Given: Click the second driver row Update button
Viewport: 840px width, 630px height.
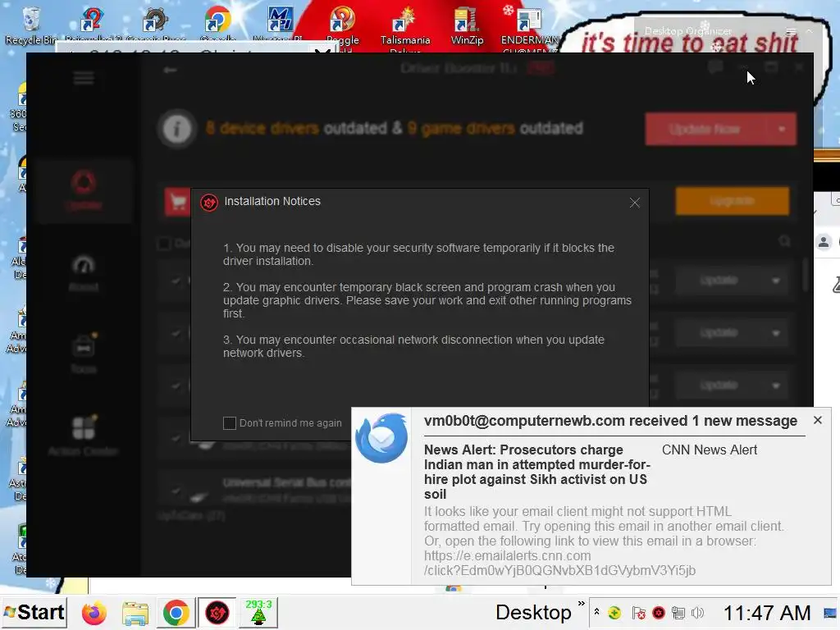Looking at the screenshot, I should [719, 333].
